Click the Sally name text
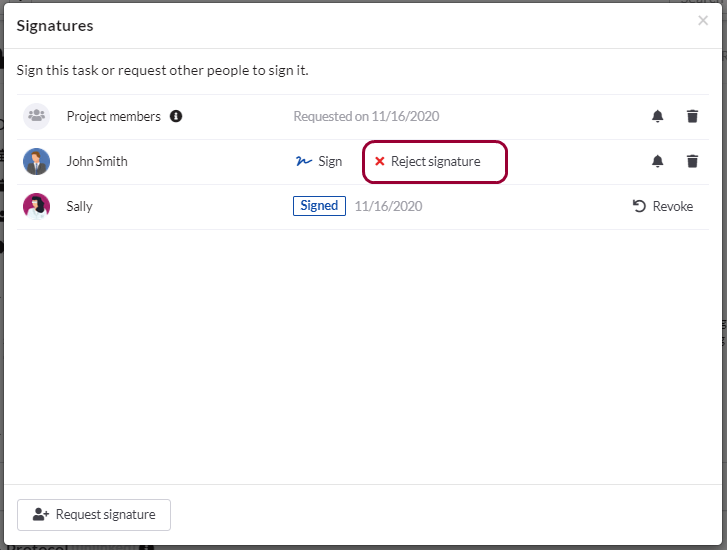This screenshot has height=550, width=727. coord(80,206)
